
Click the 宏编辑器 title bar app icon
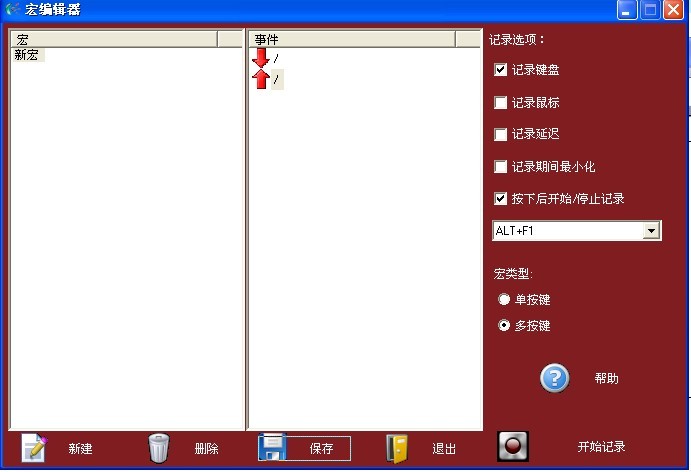pyautogui.click(x=13, y=9)
